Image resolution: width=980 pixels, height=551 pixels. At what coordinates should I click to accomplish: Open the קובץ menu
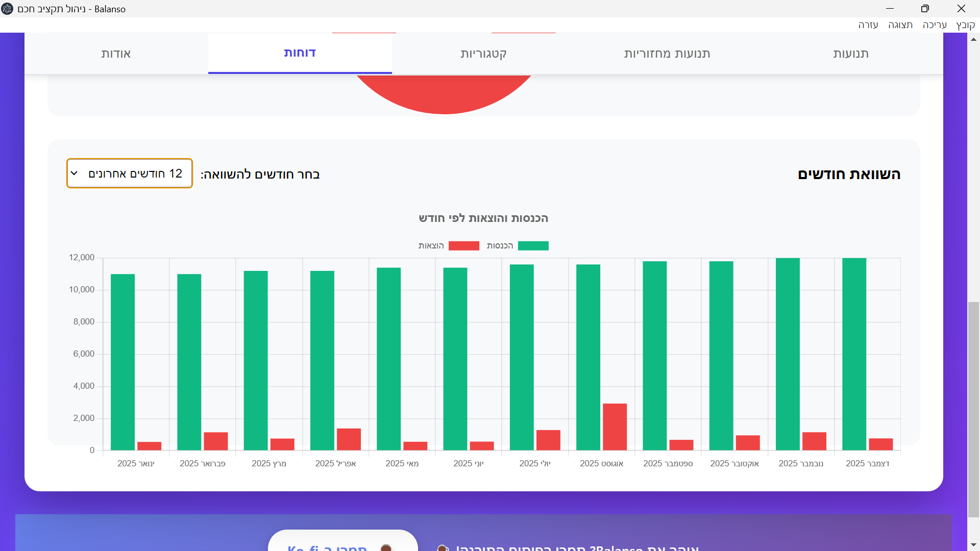(965, 25)
